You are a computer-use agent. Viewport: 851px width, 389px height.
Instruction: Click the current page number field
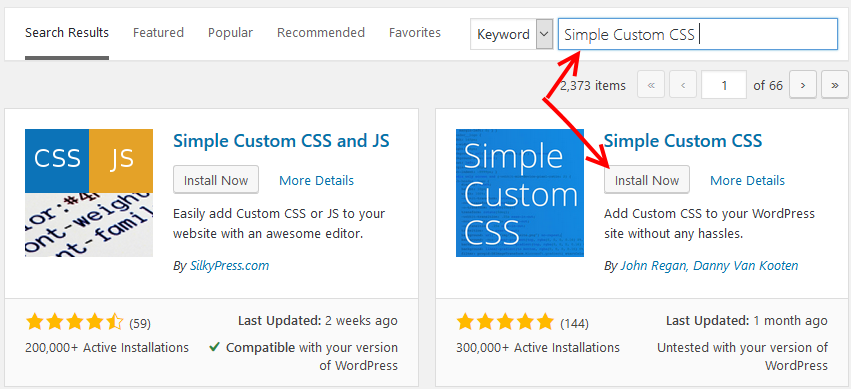click(x=724, y=85)
